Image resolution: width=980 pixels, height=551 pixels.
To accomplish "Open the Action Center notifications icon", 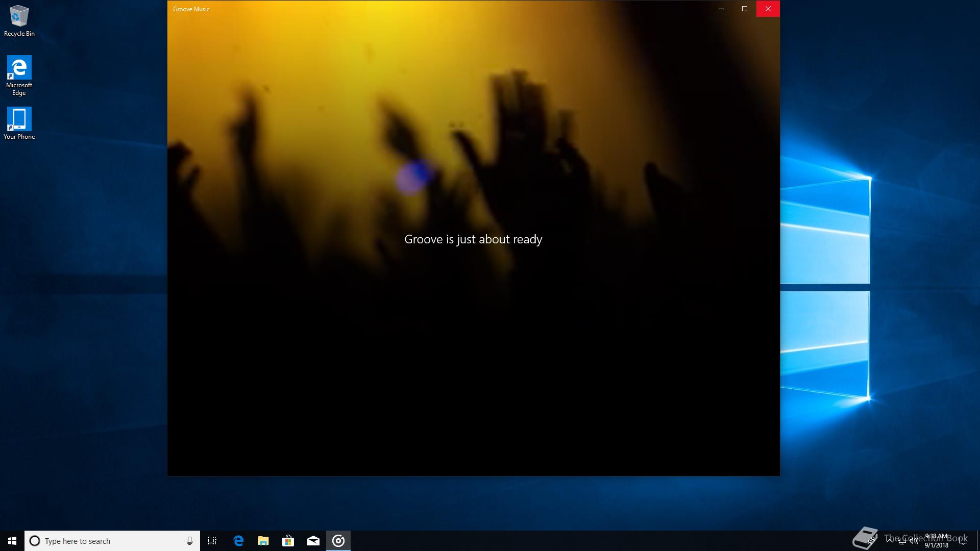I will pyautogui.click(x=963, y=541).
